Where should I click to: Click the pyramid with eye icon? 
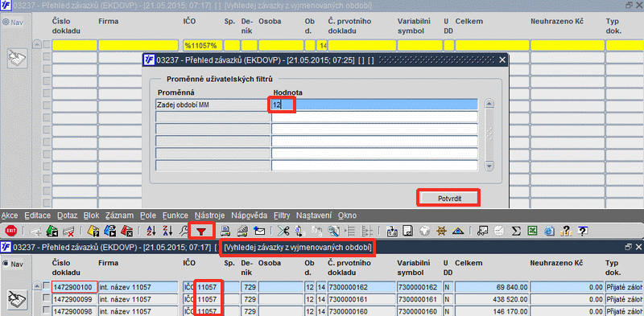(458, 231)
